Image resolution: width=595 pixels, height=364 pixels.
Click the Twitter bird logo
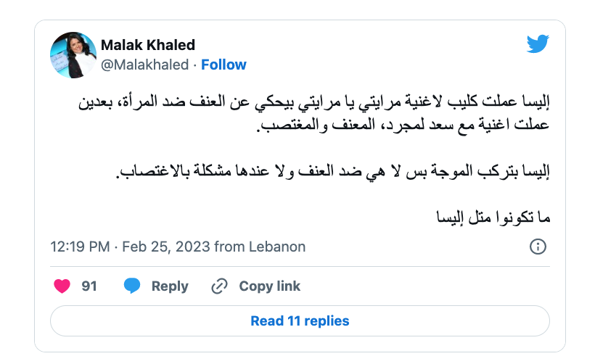[538, 44]
